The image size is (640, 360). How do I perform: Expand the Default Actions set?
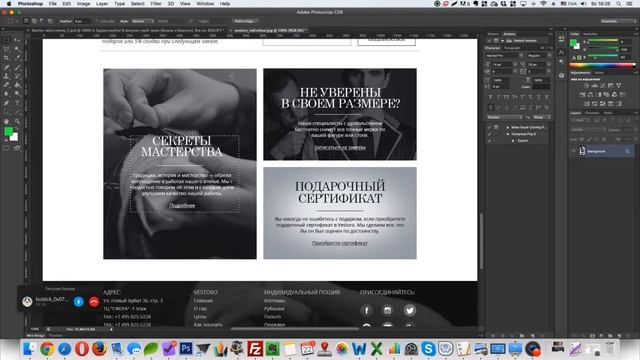click(x=502, y=41)
